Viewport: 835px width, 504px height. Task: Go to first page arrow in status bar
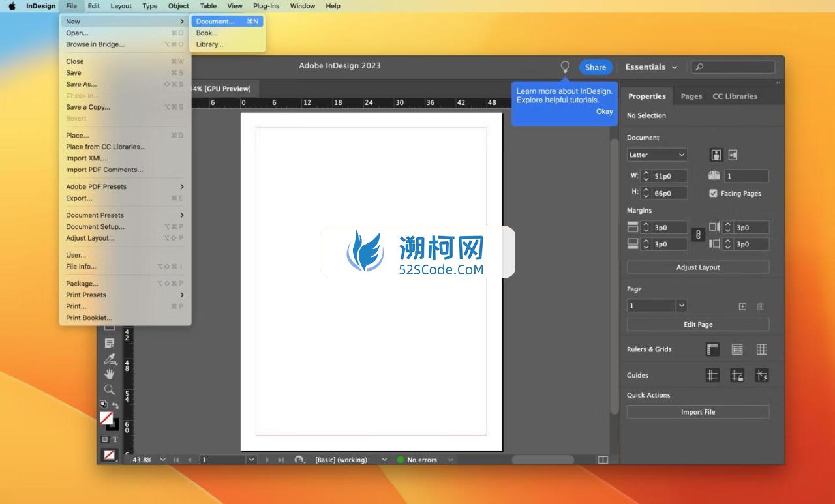176,460
